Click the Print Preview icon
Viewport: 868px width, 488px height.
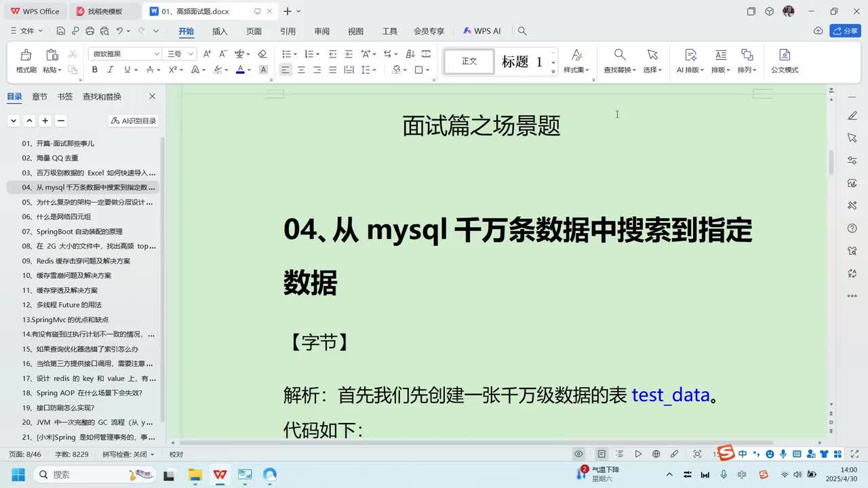[104, 31]
